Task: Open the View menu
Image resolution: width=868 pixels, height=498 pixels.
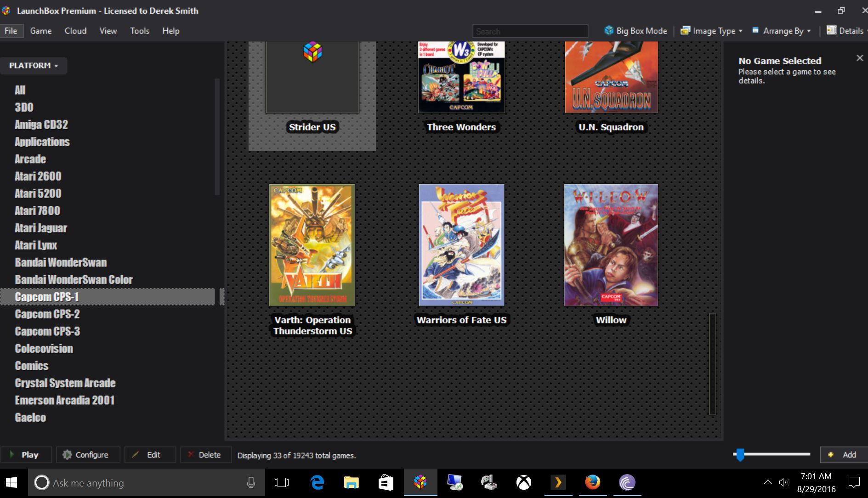Action: [x=108, y=31]
